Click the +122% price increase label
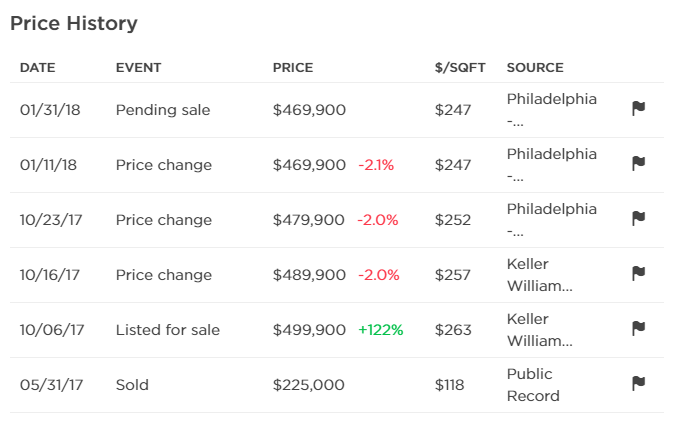This screenshot has width=687, height=423. 380,330
